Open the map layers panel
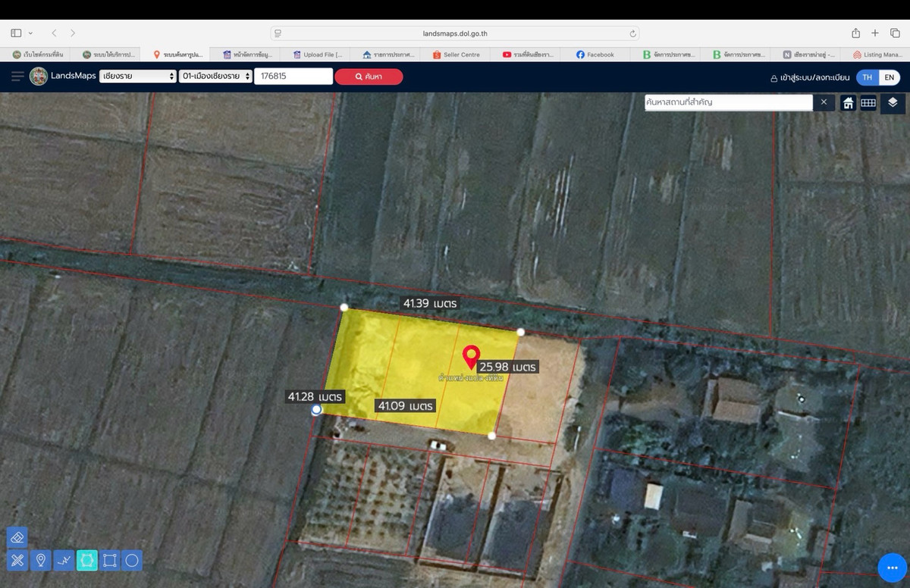 click(893, 102)
